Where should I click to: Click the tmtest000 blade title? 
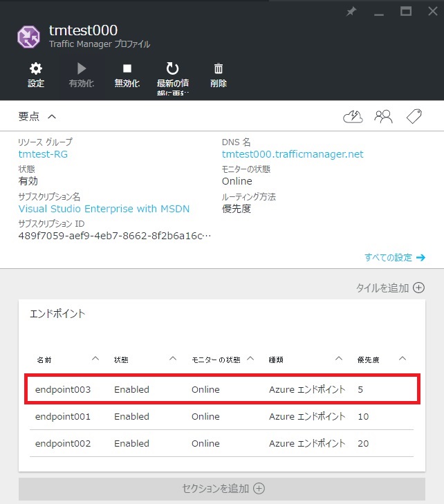coord(83,30)
